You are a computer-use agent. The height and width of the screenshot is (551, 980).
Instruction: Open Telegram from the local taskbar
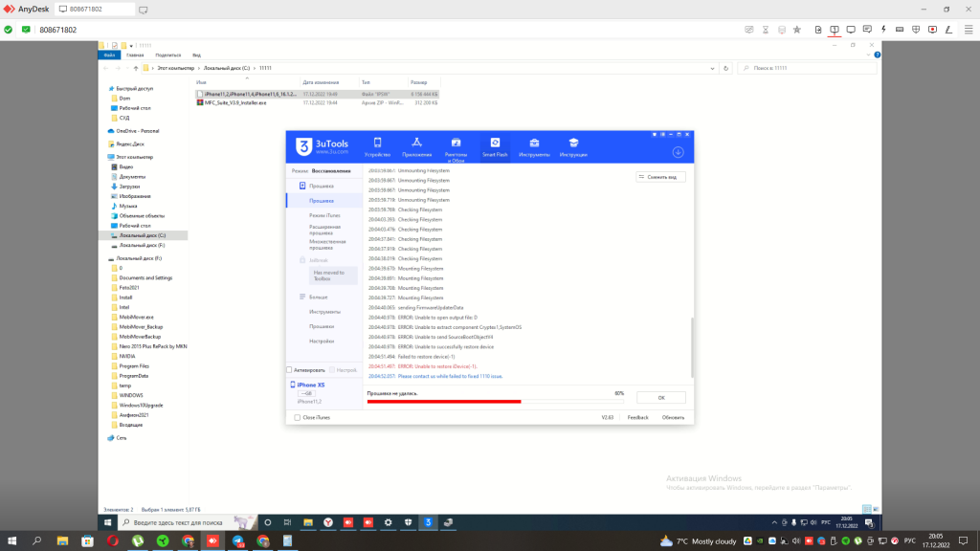pyautogui.click(x=238, y=541)
